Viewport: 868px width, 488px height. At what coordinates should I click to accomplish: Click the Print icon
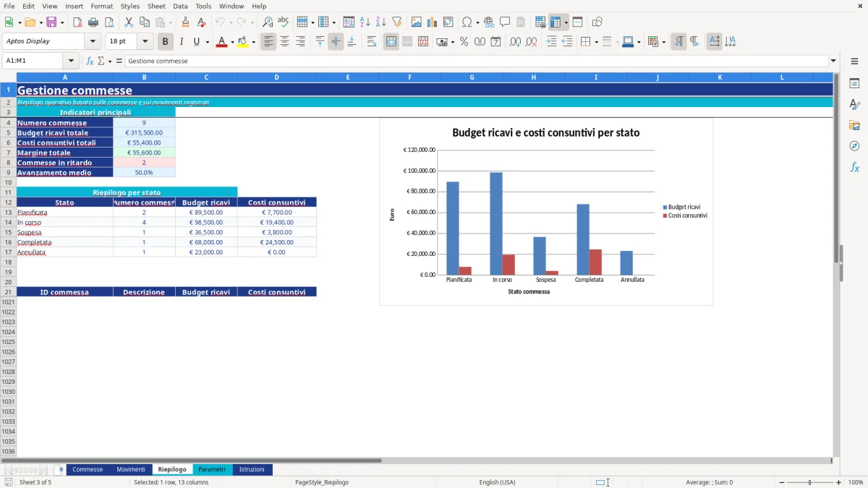[x=93, y=22]
